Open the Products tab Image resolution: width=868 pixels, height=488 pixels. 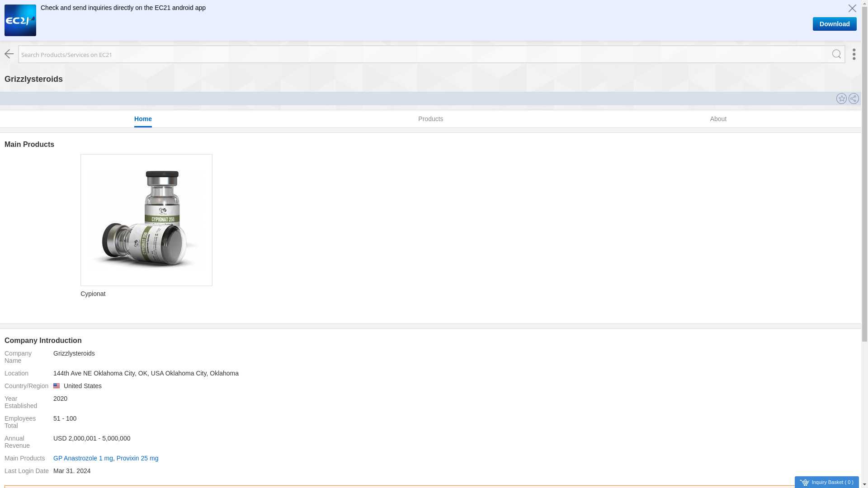tap(431, 119)
